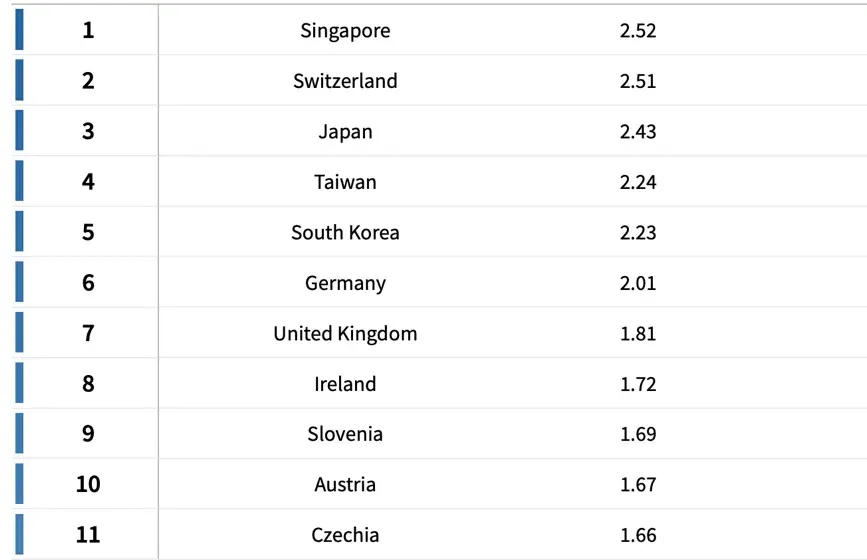Select Germany in the ranking table
Viewport: 867px width, 560px height.
tap(345, 283)
